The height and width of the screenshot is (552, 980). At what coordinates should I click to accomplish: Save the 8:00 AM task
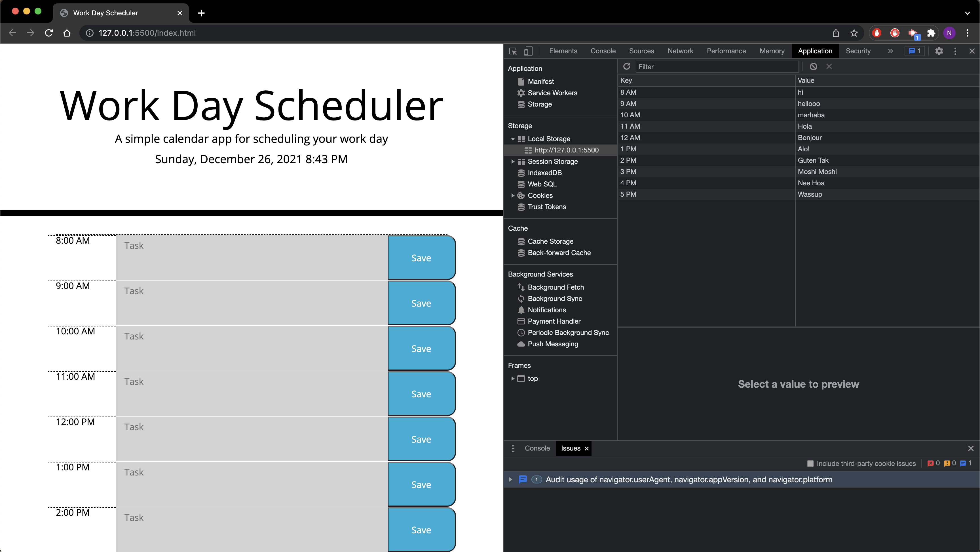coord(421,258)
